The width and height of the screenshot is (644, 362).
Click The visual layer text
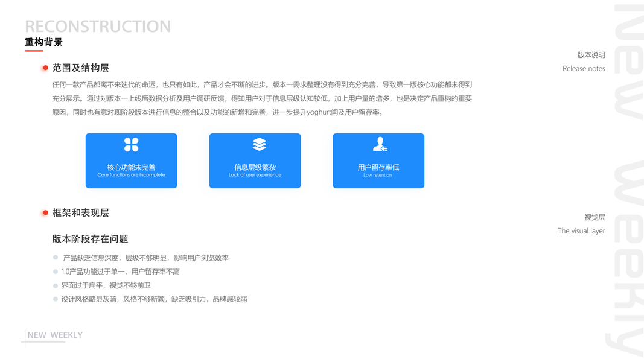tap(582, 231)
